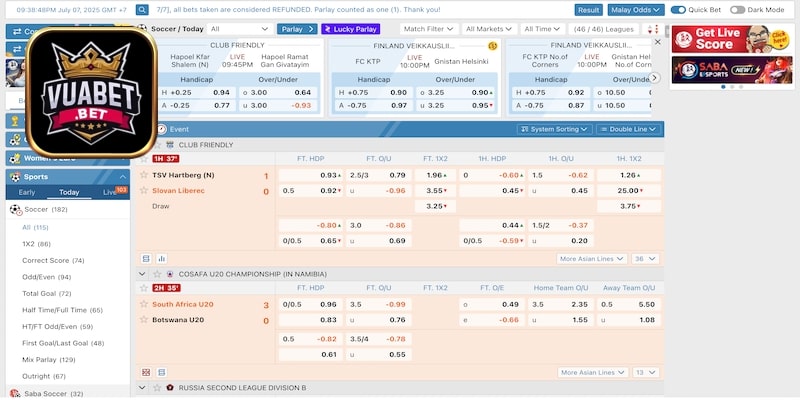
Task: Click the Lucky Parlay button
Action: click(x=351, y=29)
